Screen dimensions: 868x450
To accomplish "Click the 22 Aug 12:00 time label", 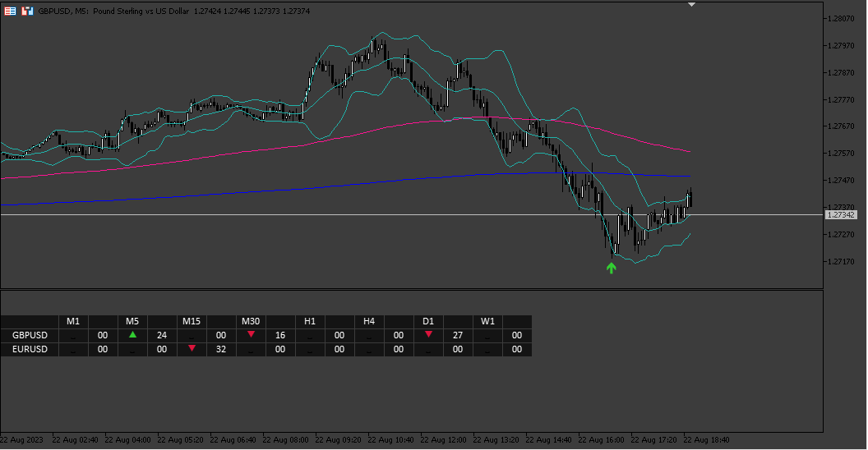I will (x=443, y=440).
